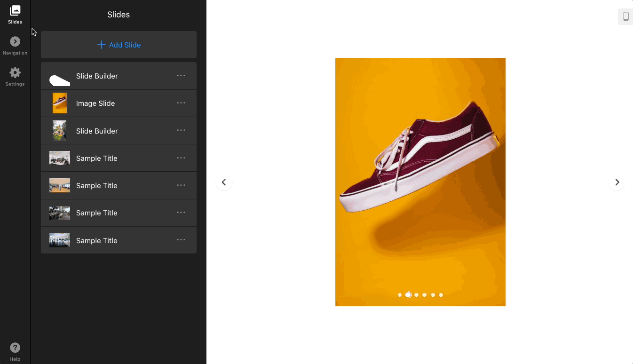This screenshot has height=364, width=633.
Task: Go to the previous slide arrow
Action: 224,182
